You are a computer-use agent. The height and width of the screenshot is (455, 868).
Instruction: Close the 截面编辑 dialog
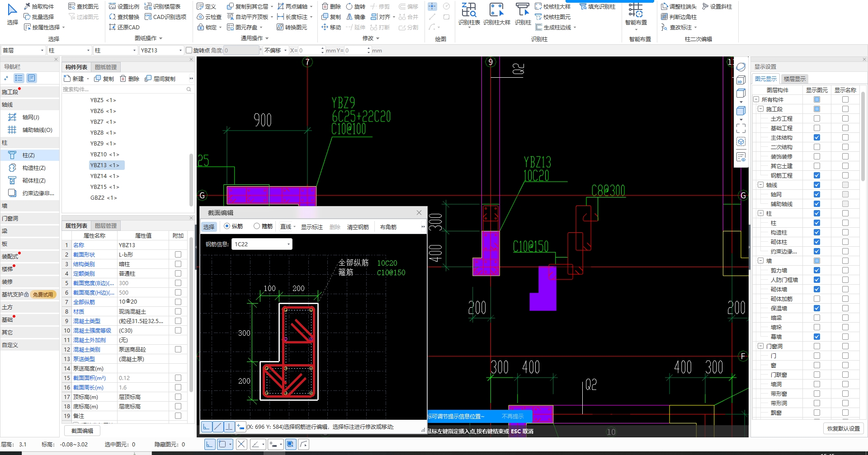click(x=419, y=212)
